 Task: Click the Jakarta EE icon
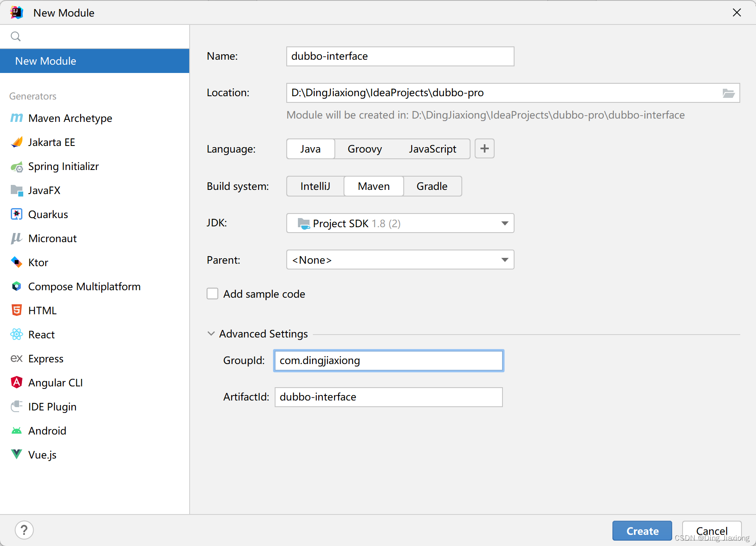tap(17, 142)
